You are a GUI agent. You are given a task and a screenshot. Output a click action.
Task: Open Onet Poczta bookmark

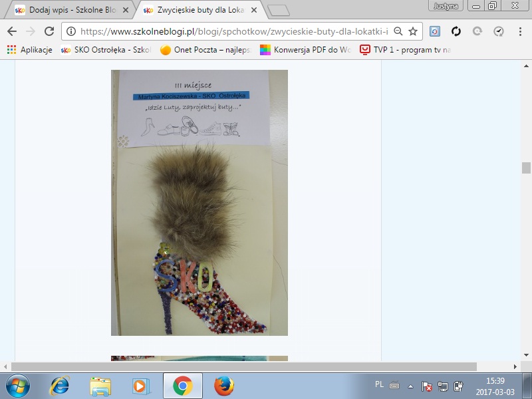click(x=205, y=50)
